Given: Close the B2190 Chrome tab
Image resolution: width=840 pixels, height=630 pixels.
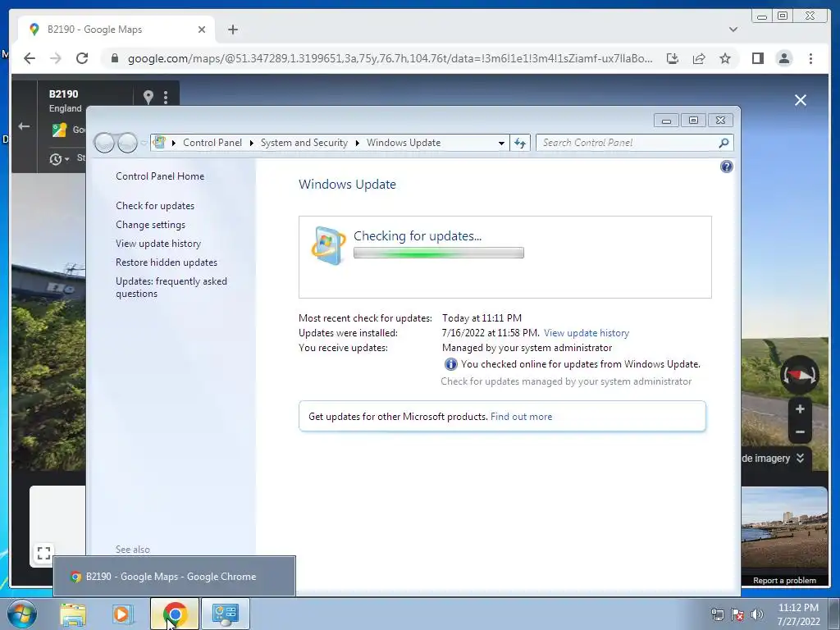Looking at the screenshot, I should 202,30.
